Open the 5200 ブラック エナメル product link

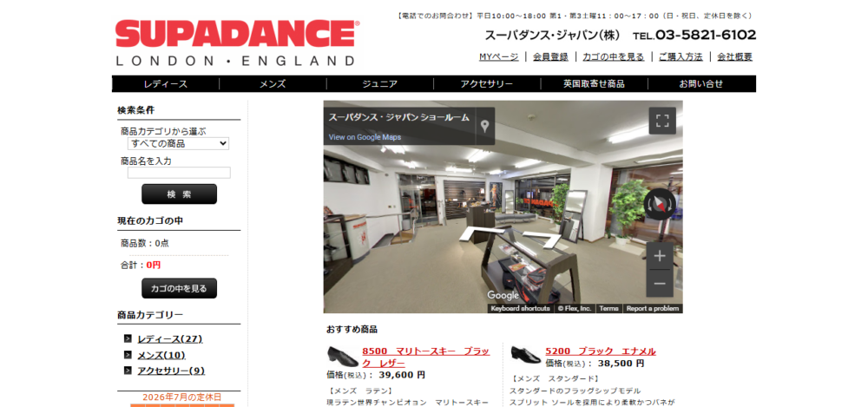click(601, 351)
